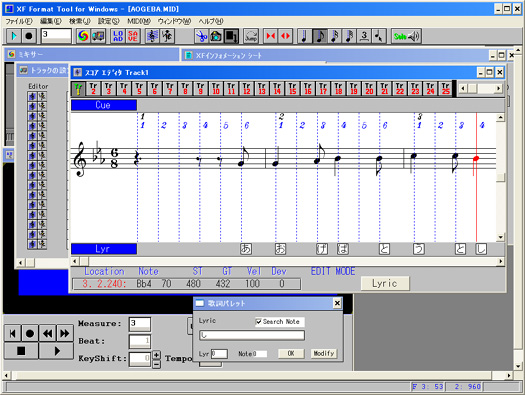Viewport: 525px width, 395px height.
Task: Click the transport play button
Action: [x=56, y=351]
